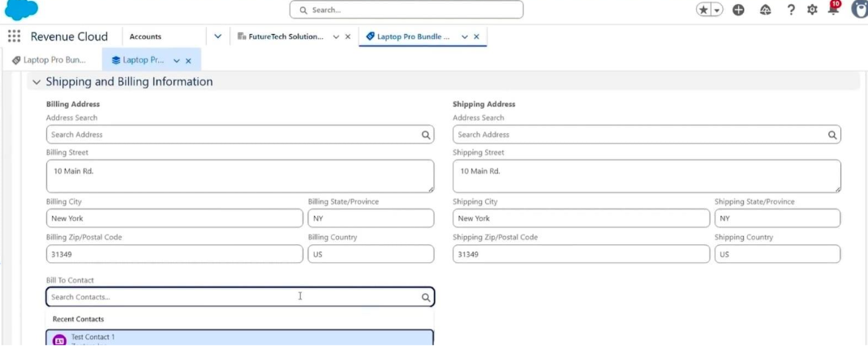Open the Favorites star icon

(703, 10)
